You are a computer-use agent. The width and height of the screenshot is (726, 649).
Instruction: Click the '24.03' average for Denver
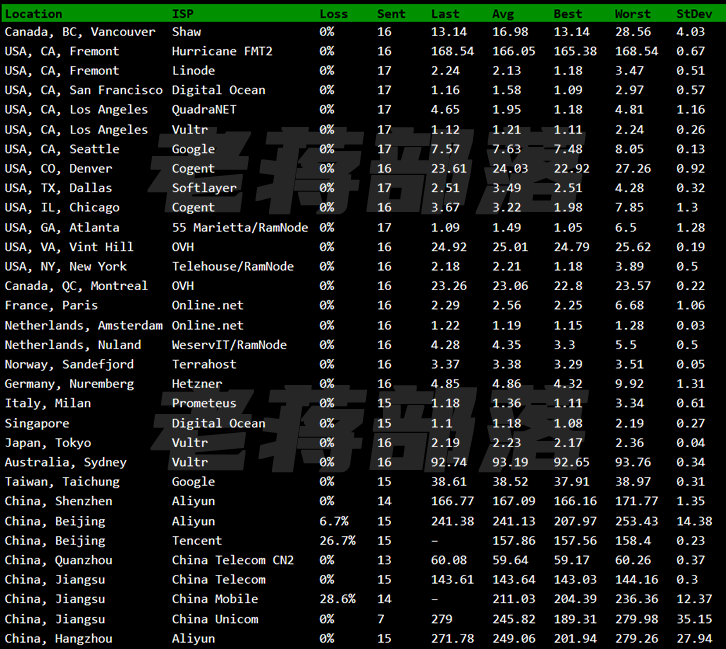pyautogui.click(x=510, y=168)
